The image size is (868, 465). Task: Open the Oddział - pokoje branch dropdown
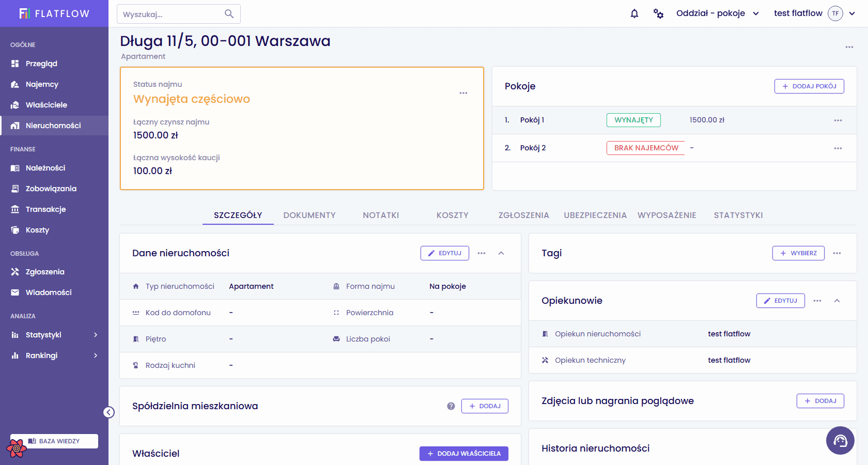[718, 13]
